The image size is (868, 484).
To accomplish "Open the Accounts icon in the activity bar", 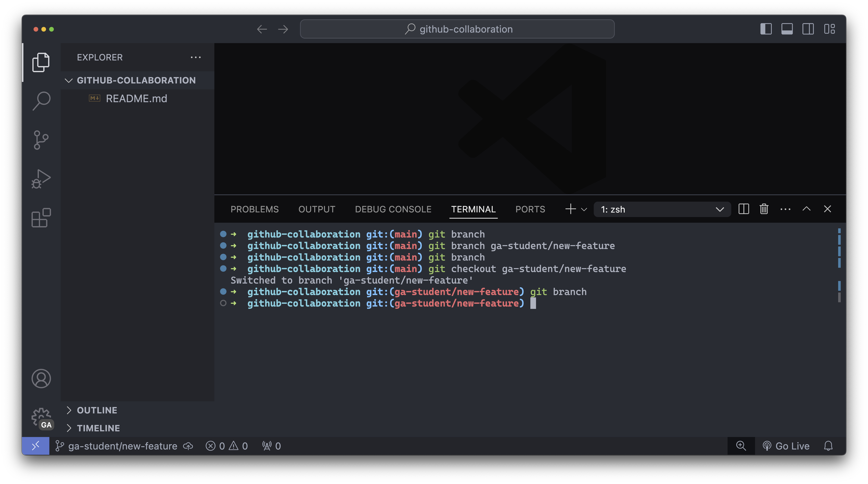I will (x=41, y=379).
